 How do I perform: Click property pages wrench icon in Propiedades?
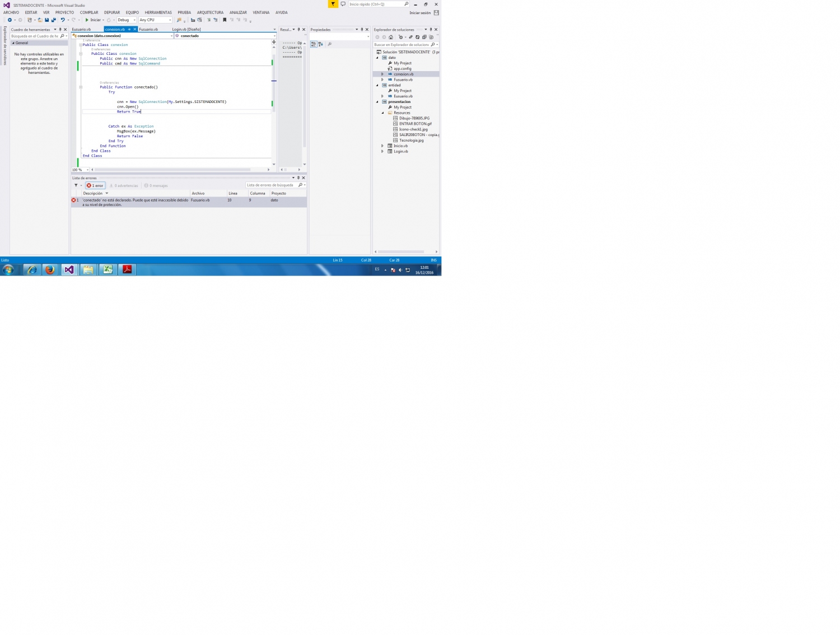pos(330,44)
